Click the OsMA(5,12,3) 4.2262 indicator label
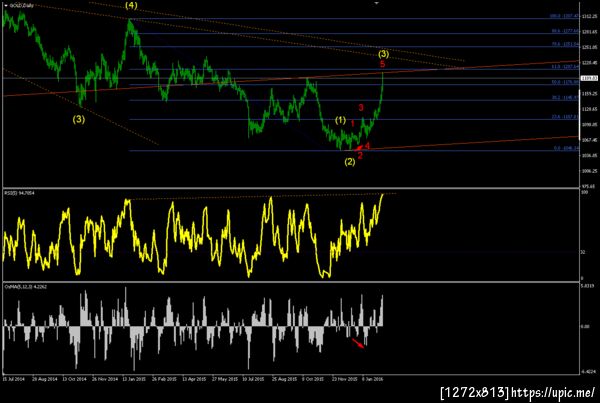The width and height of the screenshot is (600, 403). 26,286
